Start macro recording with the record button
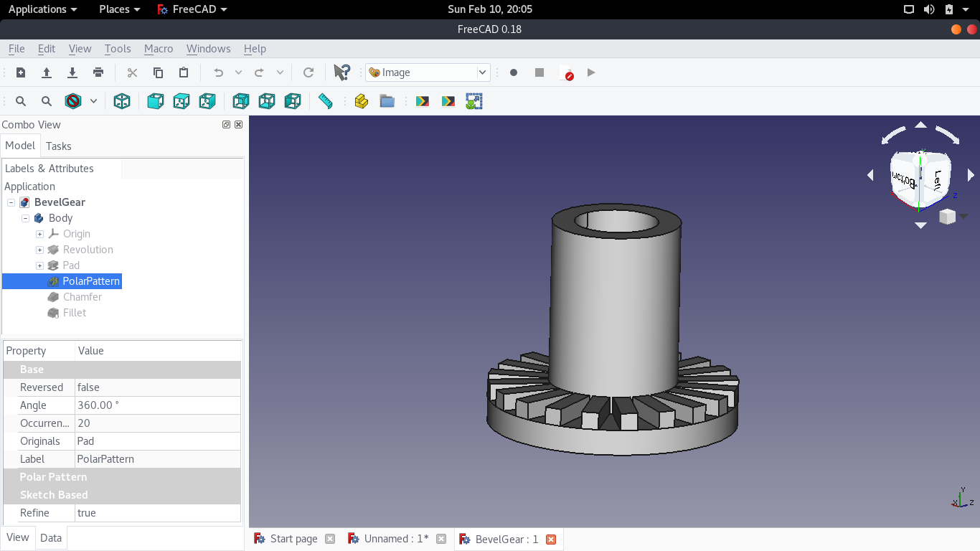This screenshot has height=551, width=980. point(514,72)
